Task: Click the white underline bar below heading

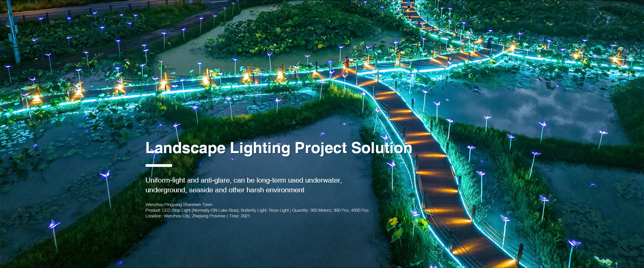Action: click(159, 165)
